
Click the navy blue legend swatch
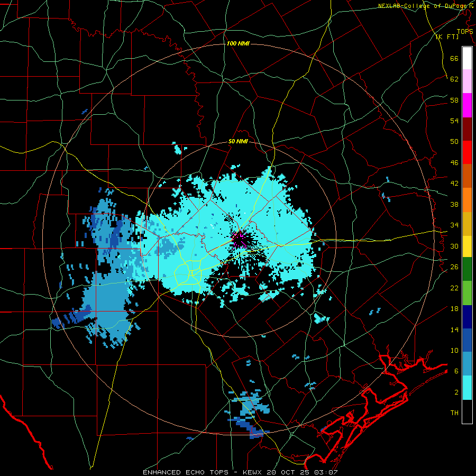point(467,317)
